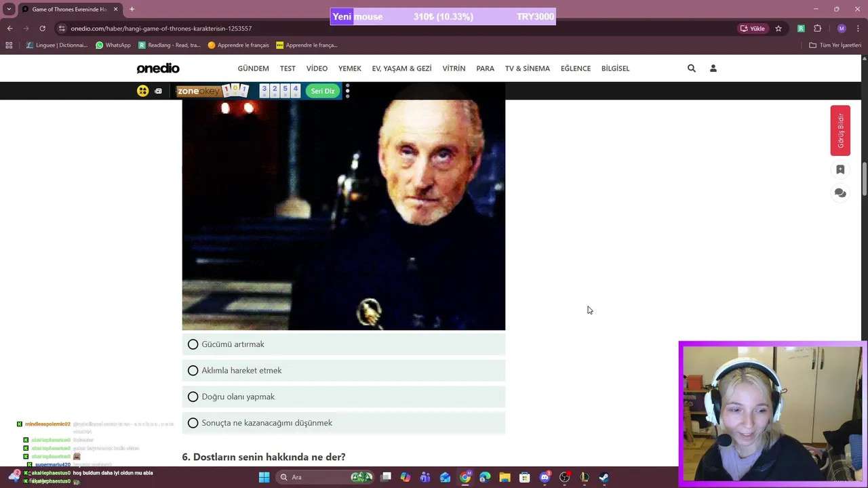Image resolution: width=868 pixels, height=488 pixels.
Task: Close the Game of Thrones tab
Action: point(115,9)
